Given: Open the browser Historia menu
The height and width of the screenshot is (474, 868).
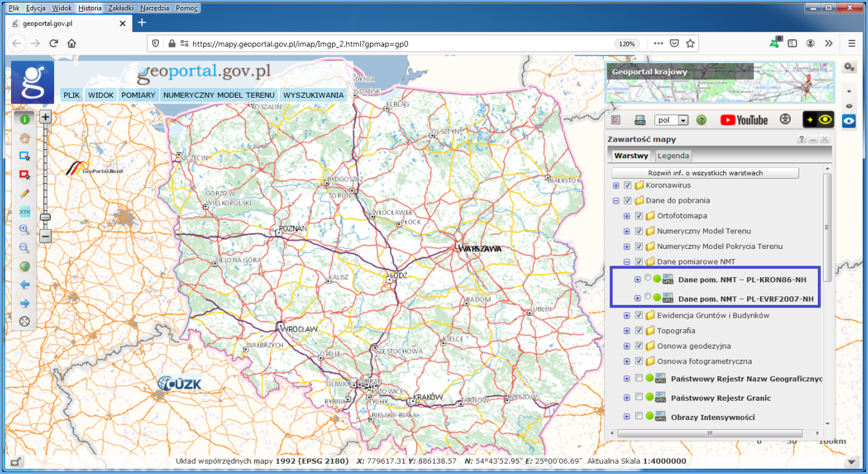Looking at the screenshot, I should (x=90, y=8).
